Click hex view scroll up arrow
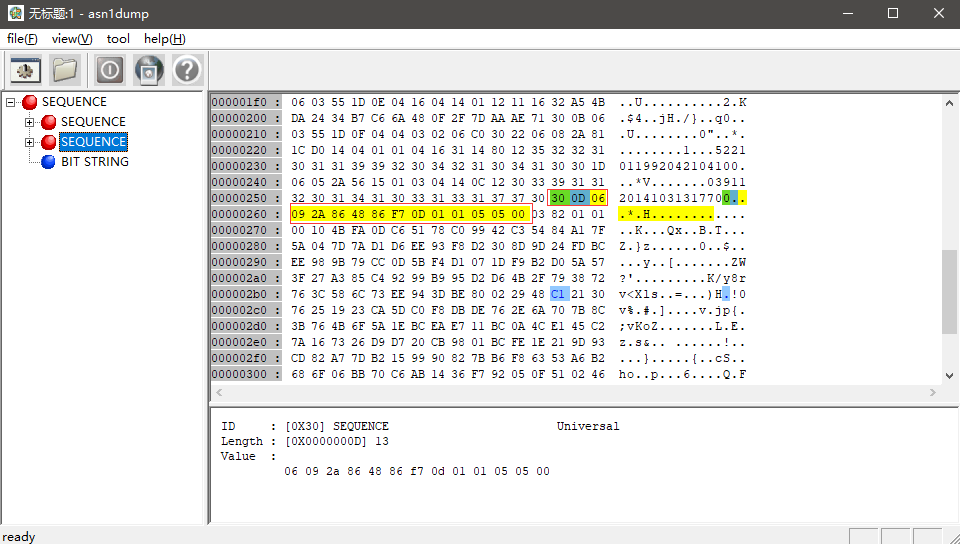 [949, 103]
